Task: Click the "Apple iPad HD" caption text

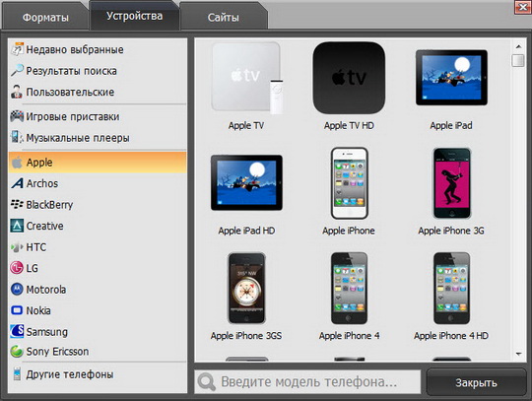Action: coord(246,231)
